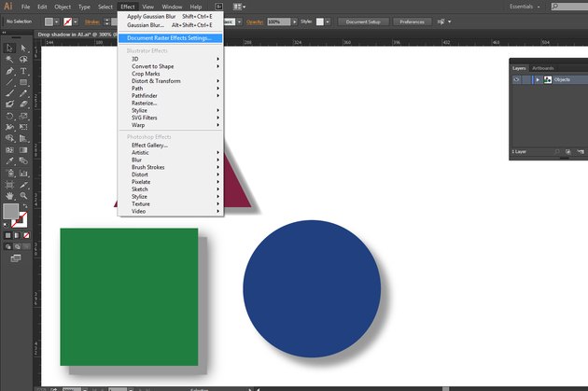Expand the Opacity value arrow
The width and height of the screenshot is (588, 391).
[x=295, y=21]
